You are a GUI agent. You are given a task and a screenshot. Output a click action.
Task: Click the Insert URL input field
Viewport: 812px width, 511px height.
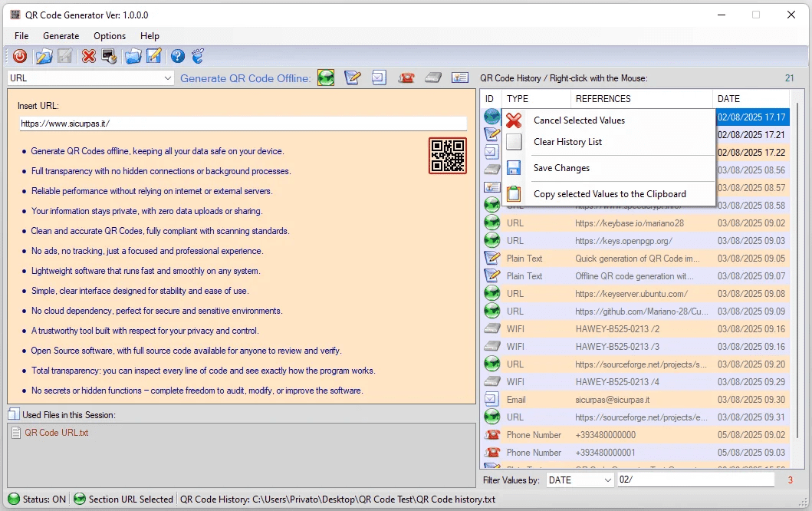click(x=243, y=124)
